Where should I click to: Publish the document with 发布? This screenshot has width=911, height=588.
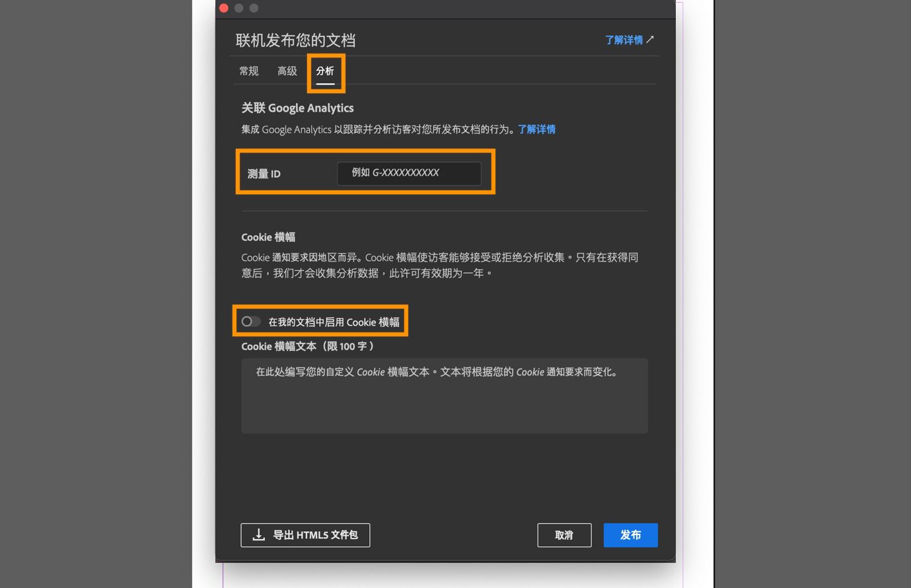(630, 535)
